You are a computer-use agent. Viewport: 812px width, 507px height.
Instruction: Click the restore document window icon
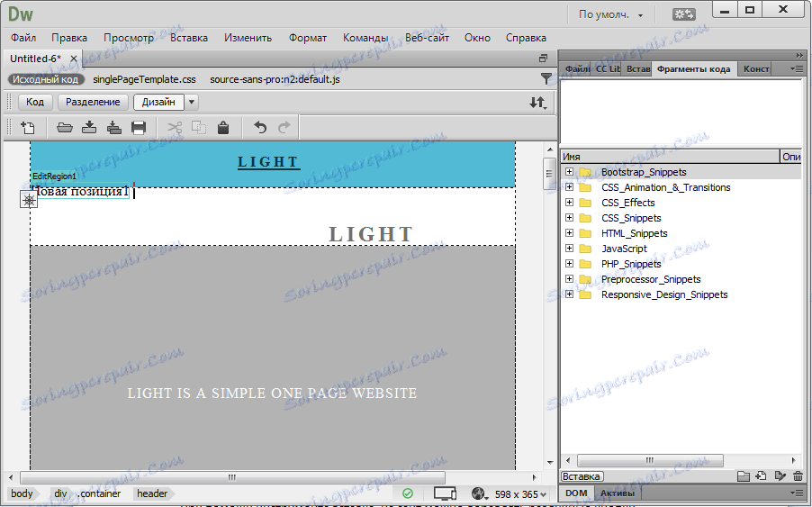click(543, 59)
